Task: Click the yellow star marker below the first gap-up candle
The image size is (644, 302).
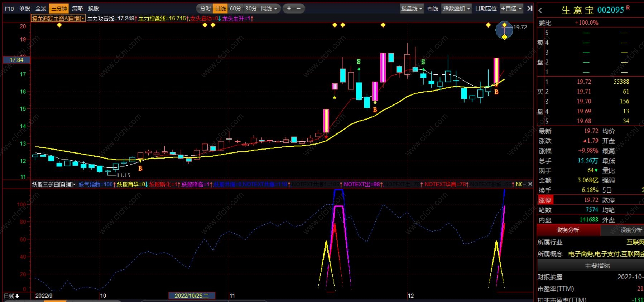Action: tap(335, 97)
